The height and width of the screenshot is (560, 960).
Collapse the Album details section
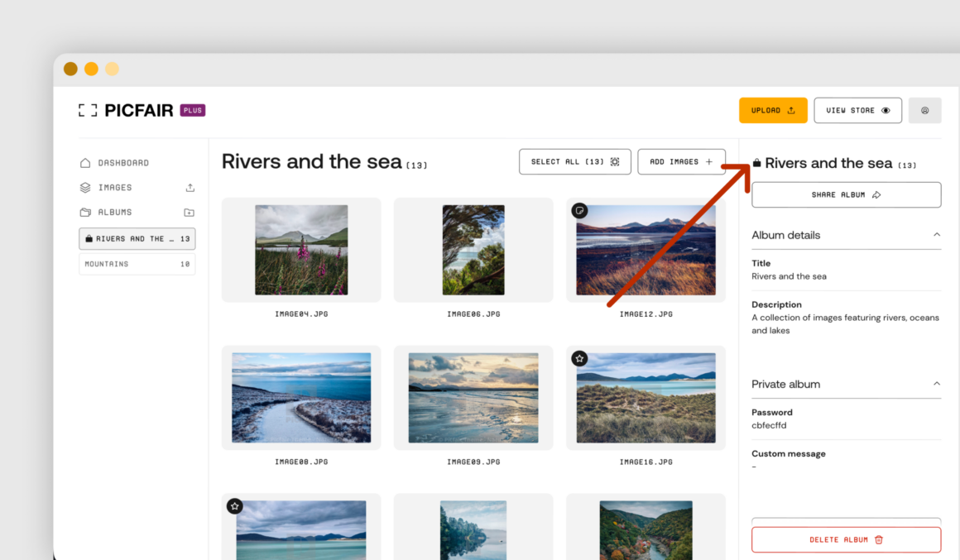pos(936,235)
